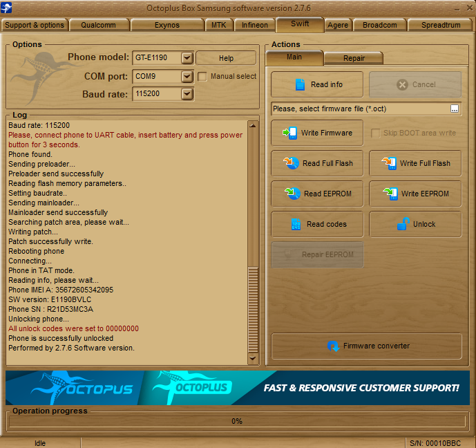Screen dimensions: 476x448
Task: Click the Unlock button label
Action: (424, 224)
